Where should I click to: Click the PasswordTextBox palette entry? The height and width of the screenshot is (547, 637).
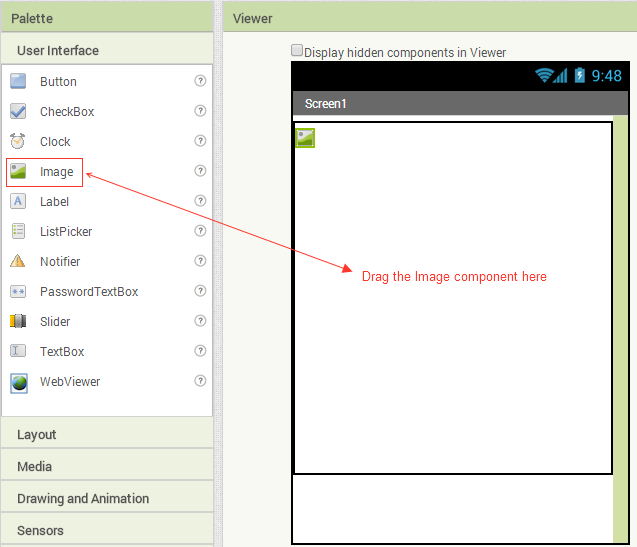88,292
